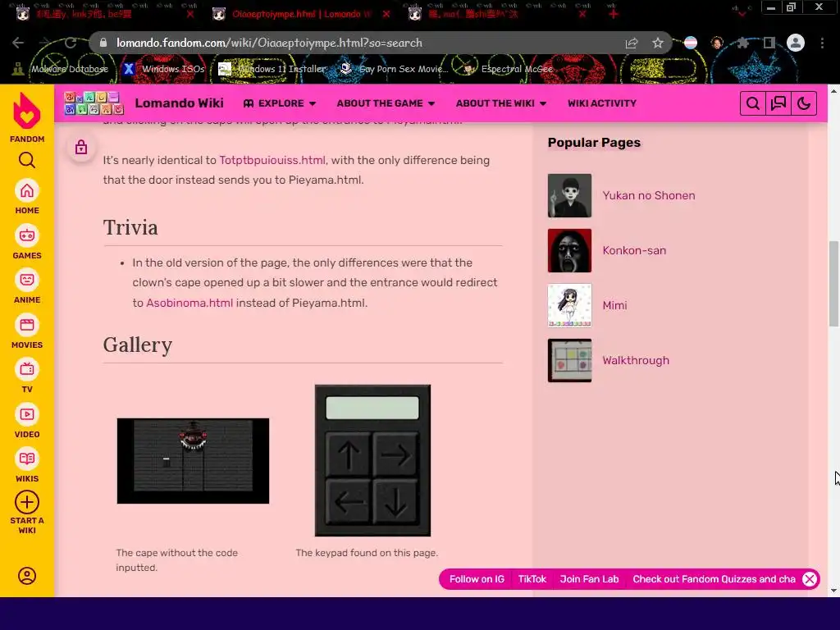Screen dimensions: 840x630
Task: Click Check out Fandom Quizzes banner
Action: click(714, 579)
